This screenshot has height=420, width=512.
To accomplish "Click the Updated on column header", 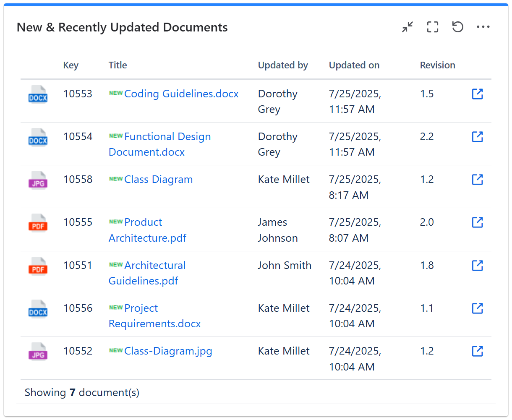I will [354, 65].
